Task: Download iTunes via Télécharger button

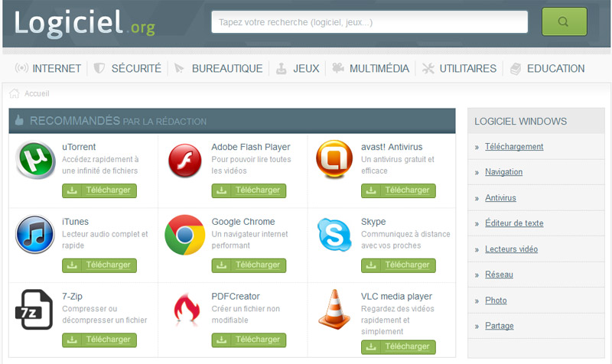Action: [x=99, y=265]
